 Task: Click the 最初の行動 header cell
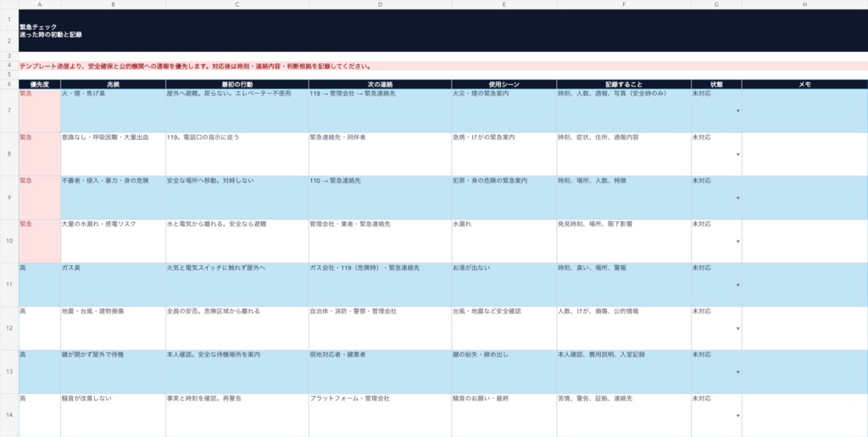pos(237,85)
